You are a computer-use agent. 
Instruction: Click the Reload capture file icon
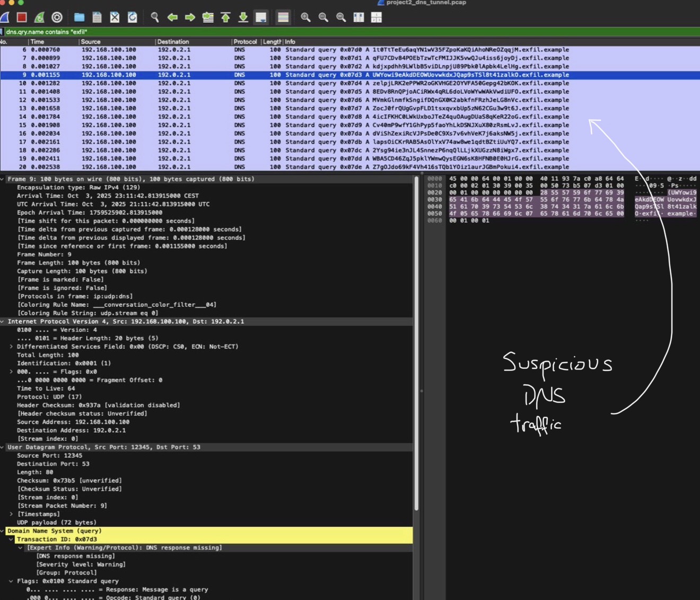[x=133, y=17]
